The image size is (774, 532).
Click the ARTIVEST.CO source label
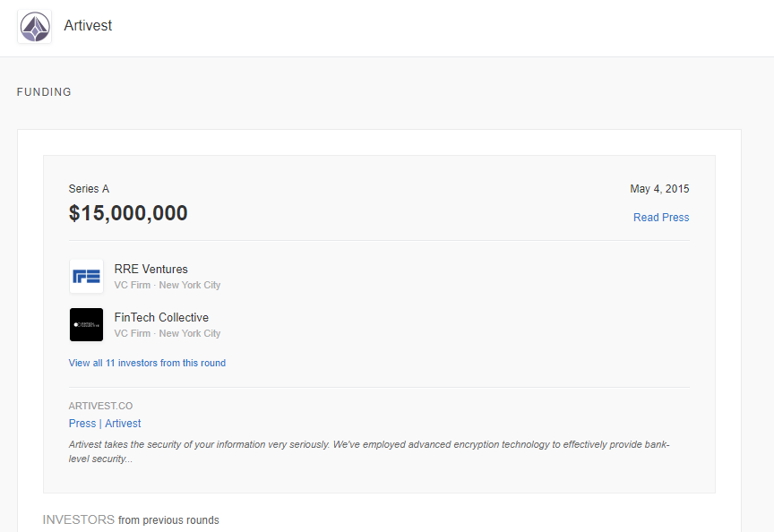coord(100,406)
